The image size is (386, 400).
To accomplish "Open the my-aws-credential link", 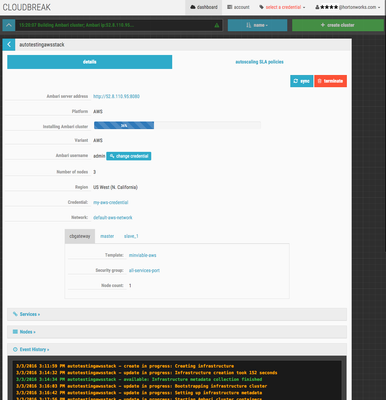I will pyautogui.click(x=111, y=202).
